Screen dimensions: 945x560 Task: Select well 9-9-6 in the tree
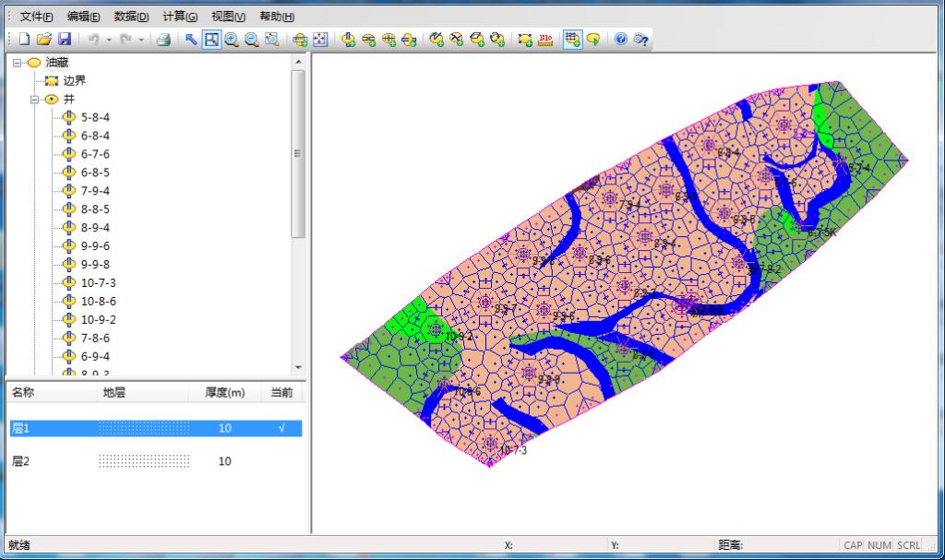(95, 246)
